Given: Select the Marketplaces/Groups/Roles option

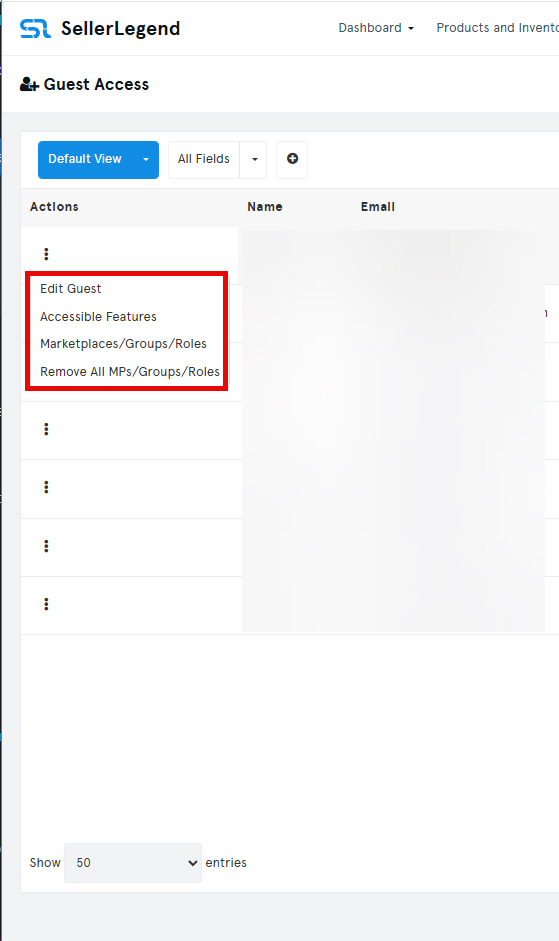Looking at the screenshot, I should (x=123, y=344).
